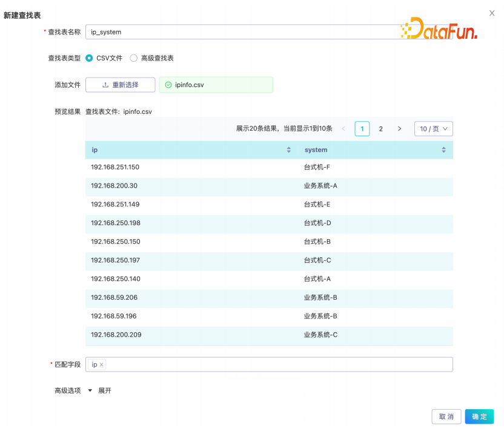
Task: Go to previous page of preview results
Action: [344, 129]
